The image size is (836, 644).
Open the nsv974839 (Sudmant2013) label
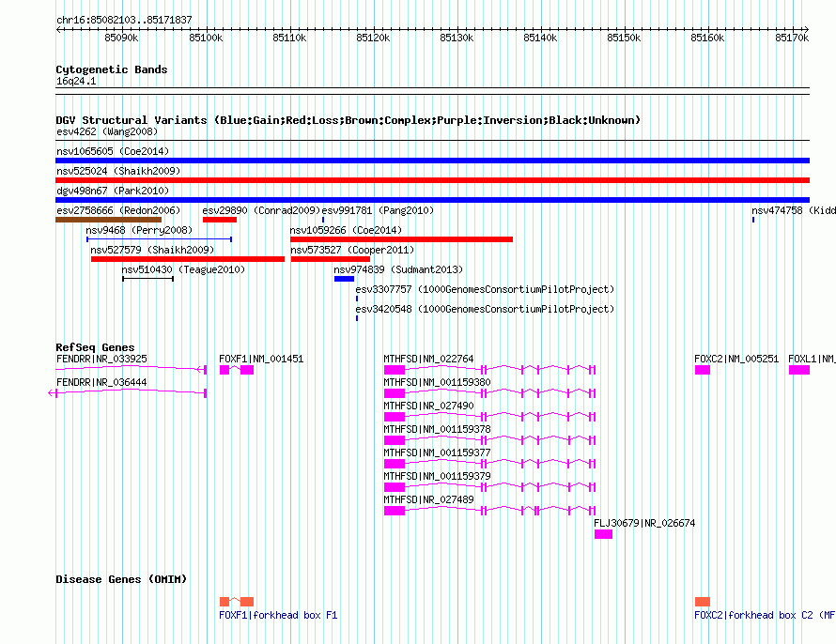[x=398, y=269]
